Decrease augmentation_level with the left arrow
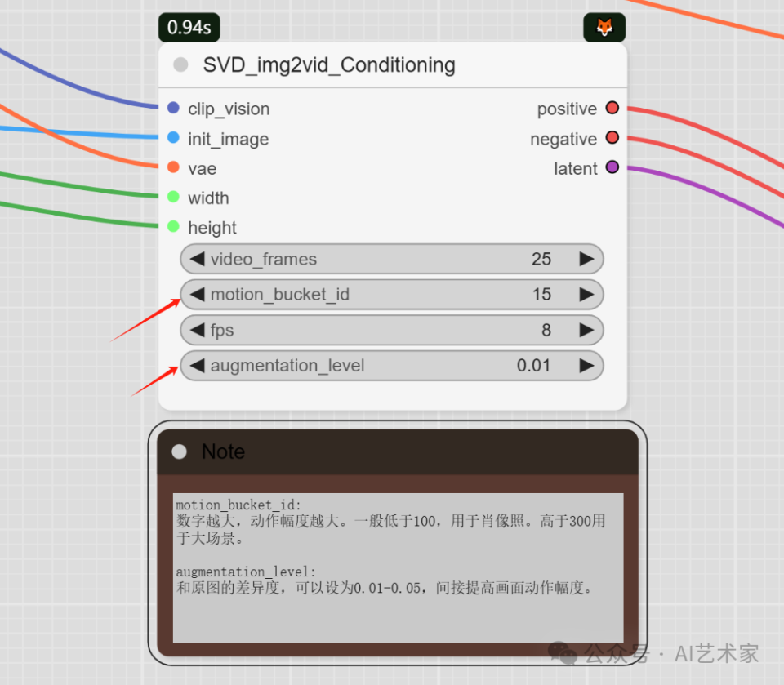 click(198, 366)
